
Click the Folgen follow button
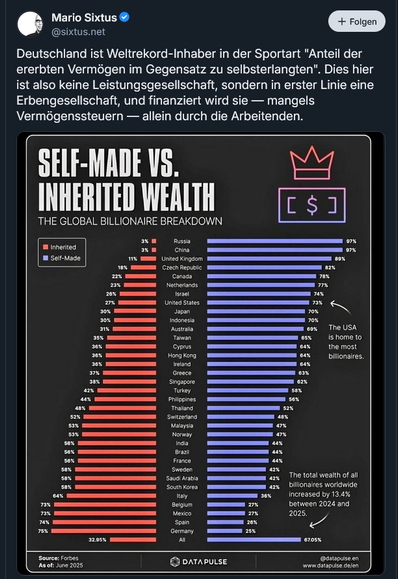click(x=356, y=21)
